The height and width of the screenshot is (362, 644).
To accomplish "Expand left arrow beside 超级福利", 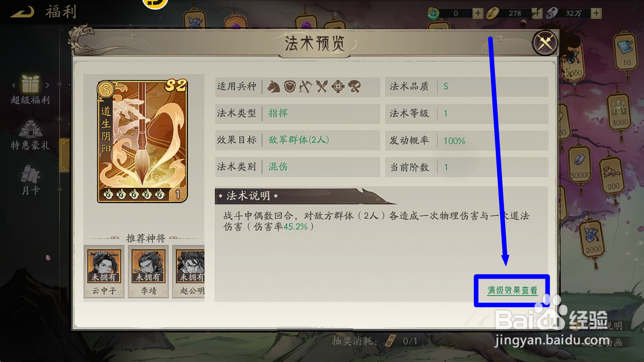I will coord(14,85).
